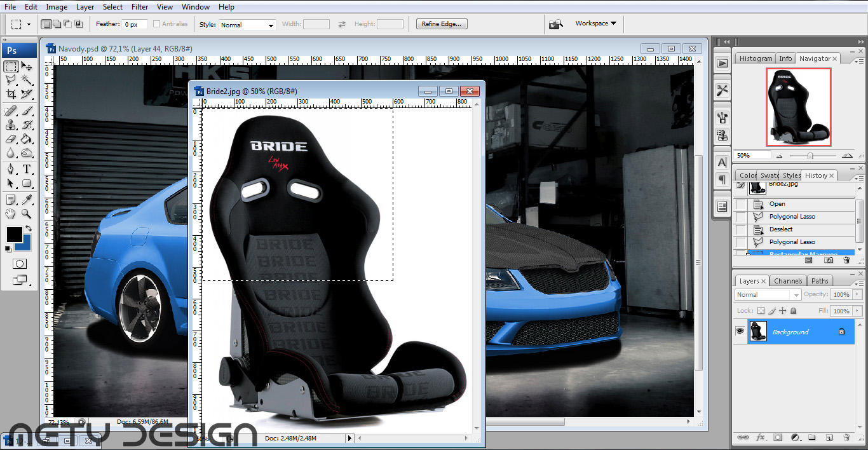The height and width of the screenshot is (450, 868).
Task: Open the Layer menu
Action: 85,7
